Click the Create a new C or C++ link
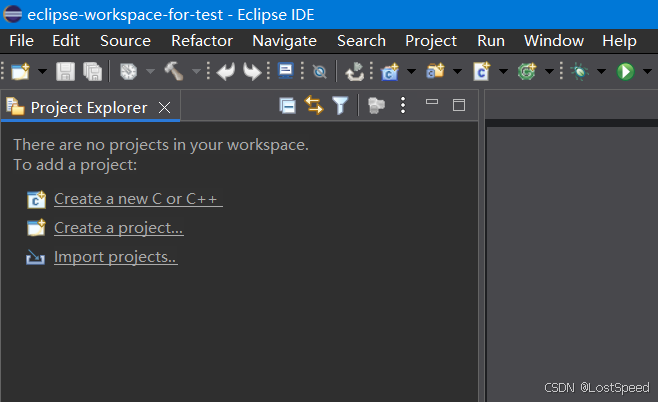Viewport: 658px width, 402px height. [x=138, y=199]
